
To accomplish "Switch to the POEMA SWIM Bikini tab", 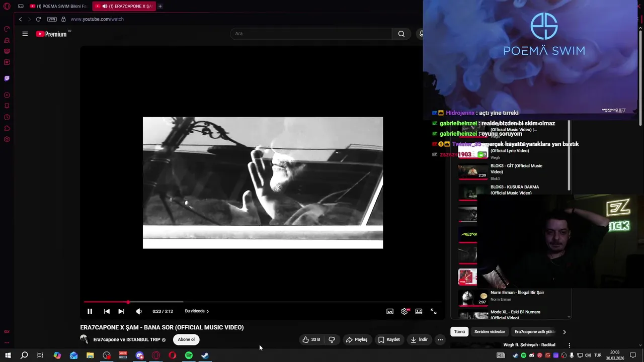I will (x=59, y=7).
